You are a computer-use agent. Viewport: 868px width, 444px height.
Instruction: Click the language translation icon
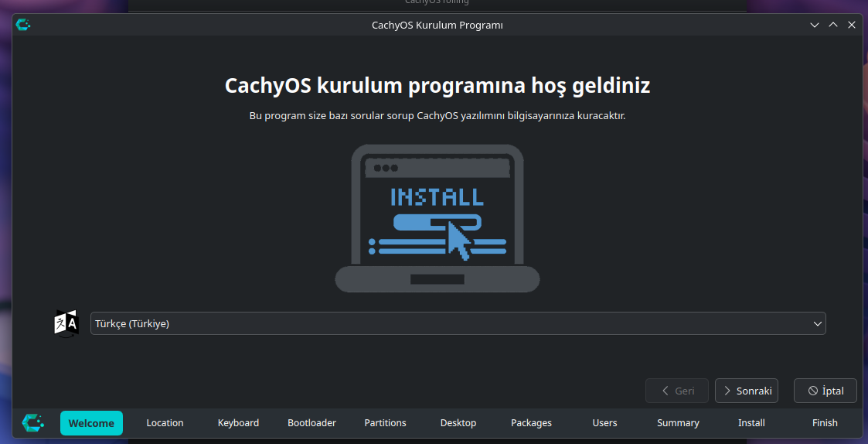coord(66,323)
